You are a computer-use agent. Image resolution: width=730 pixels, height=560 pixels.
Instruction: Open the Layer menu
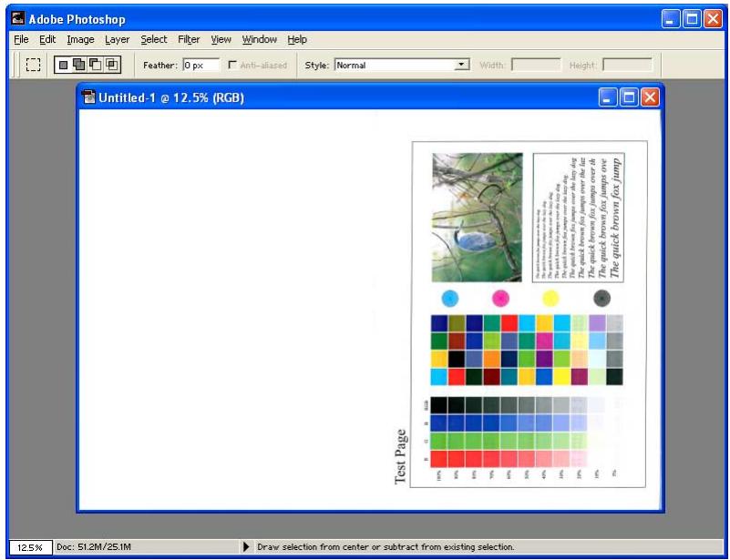click(x=117, y=39)
